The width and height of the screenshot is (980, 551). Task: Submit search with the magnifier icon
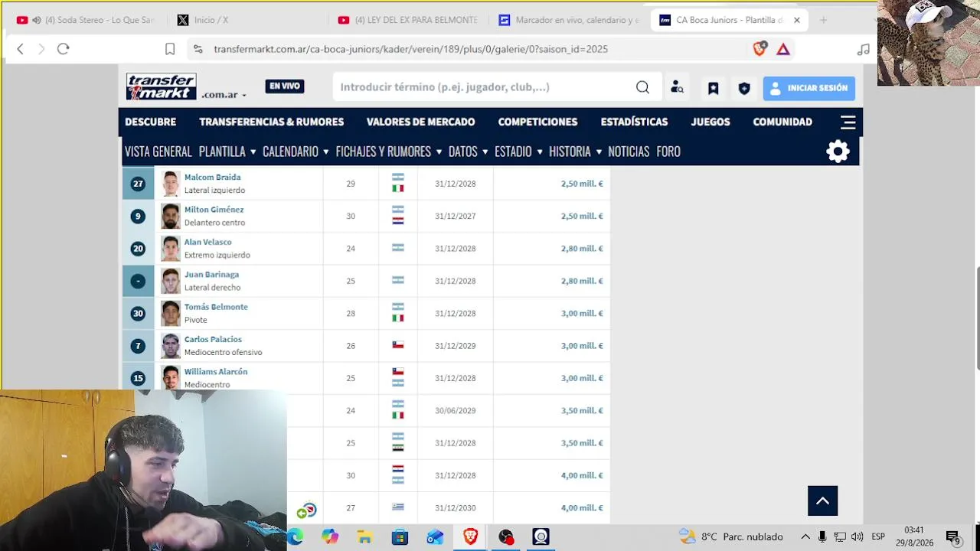(x=642, y=87)
